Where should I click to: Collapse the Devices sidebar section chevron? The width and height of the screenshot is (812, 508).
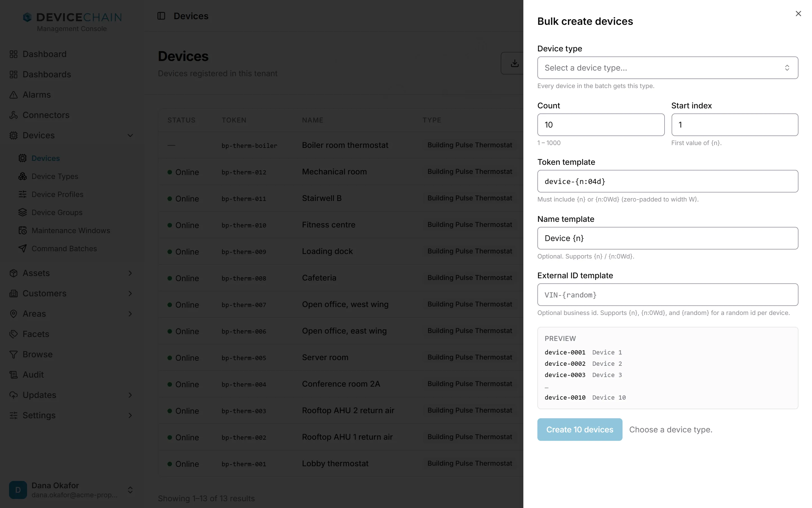click(x=130, y=135)
